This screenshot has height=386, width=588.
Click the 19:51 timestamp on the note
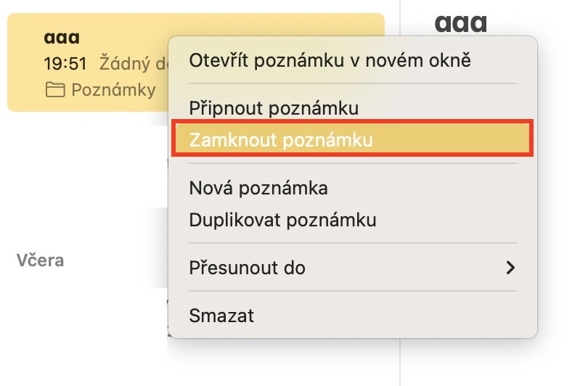click(x=65, y=64)
